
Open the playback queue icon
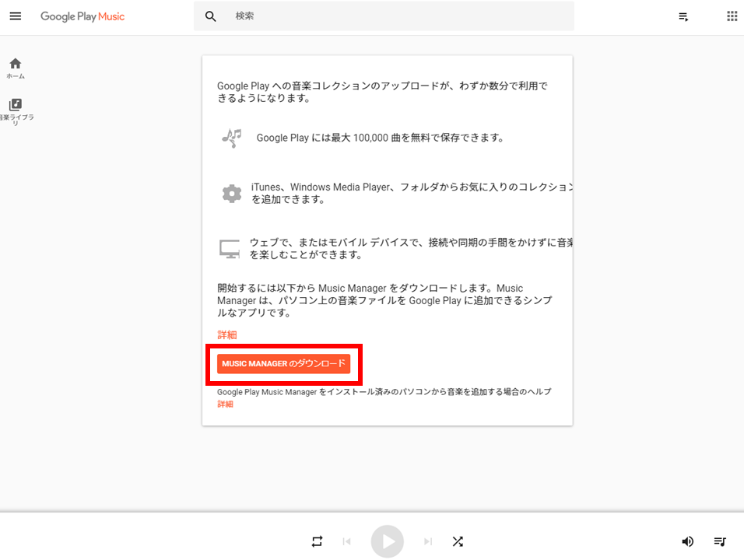[x=720, y=541]
